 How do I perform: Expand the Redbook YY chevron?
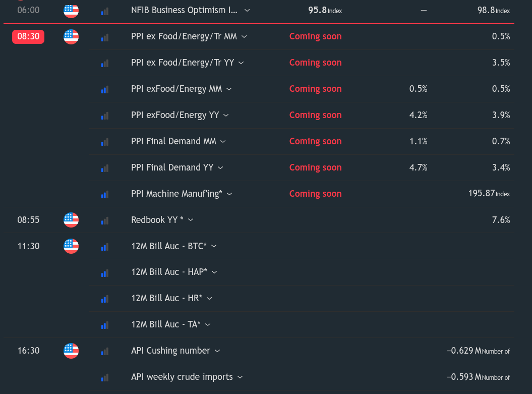pos(190,220)
